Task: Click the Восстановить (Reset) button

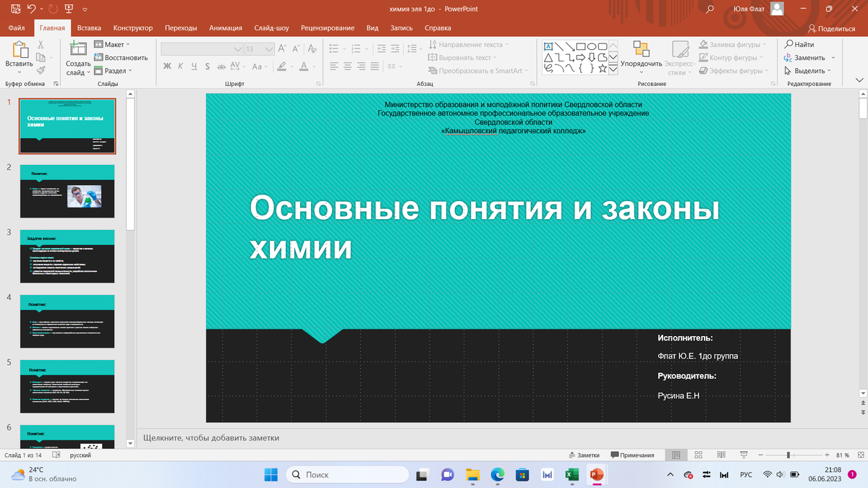Action: tap(121, 57)
